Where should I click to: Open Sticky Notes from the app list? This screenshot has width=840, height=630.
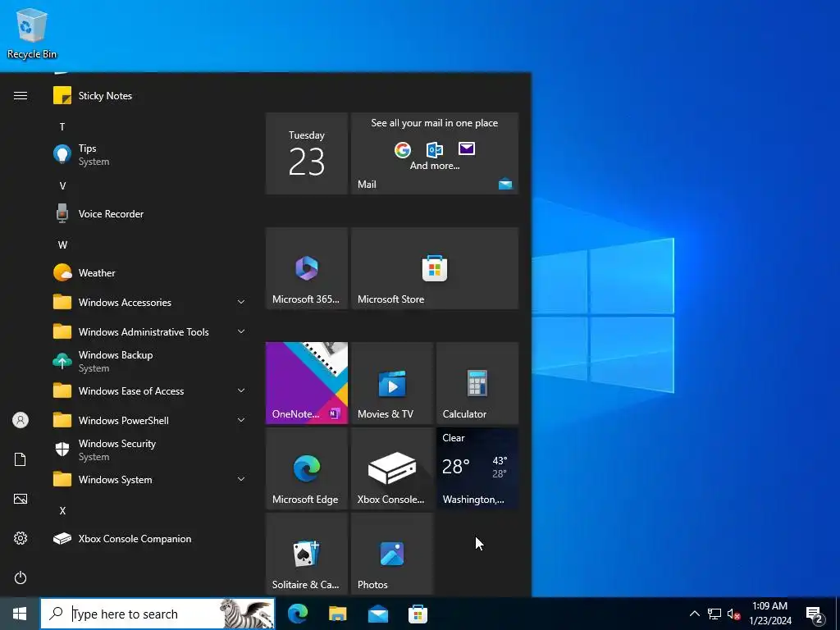pyautogui.click(x=150, y=96)
